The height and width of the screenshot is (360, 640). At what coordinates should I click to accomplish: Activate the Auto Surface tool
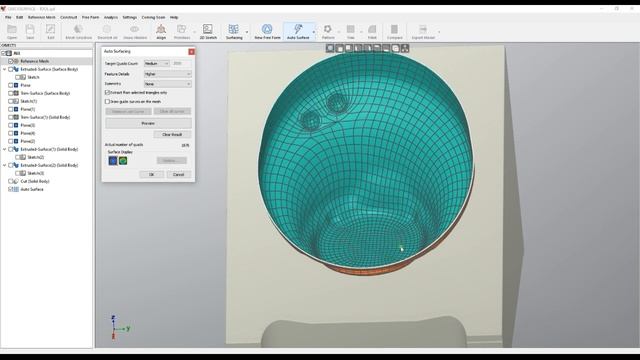[298, 29]
